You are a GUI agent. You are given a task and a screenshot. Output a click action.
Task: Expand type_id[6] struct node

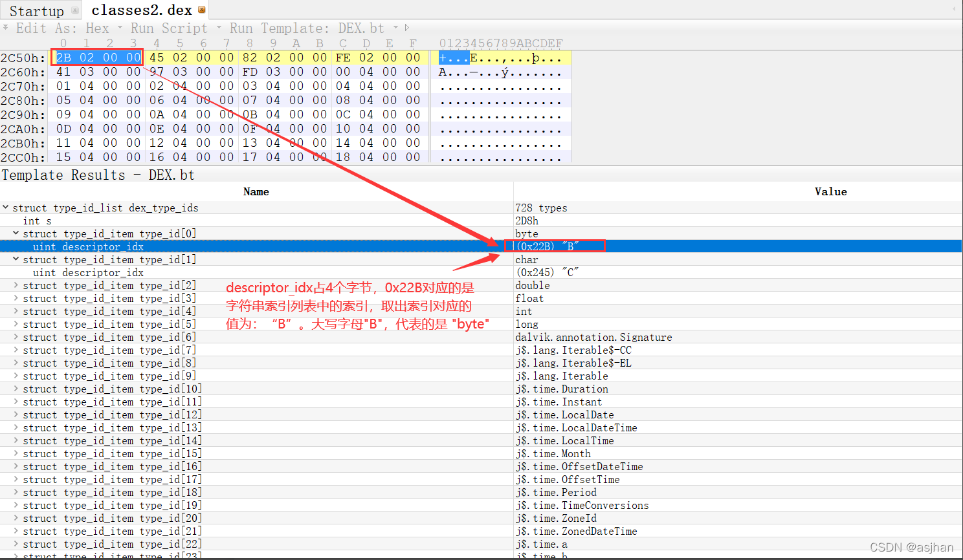coord(16,337)
